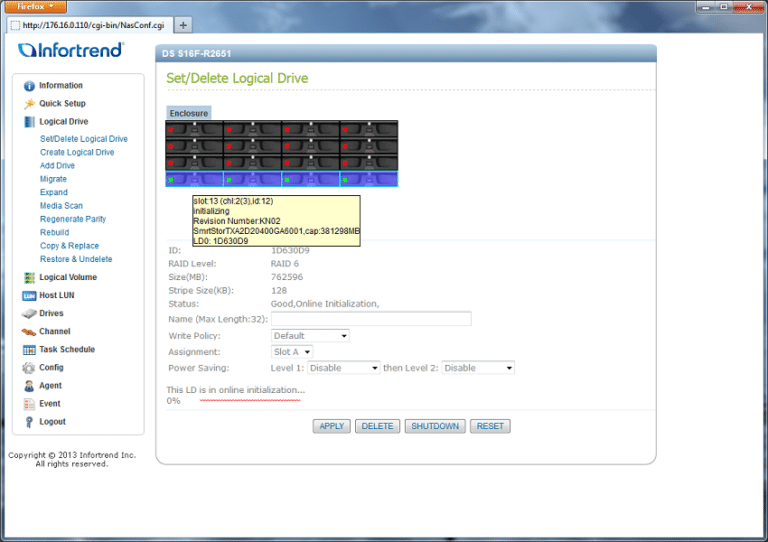
Task: Open the Rebuild link
Action: [x=54, y=233]
